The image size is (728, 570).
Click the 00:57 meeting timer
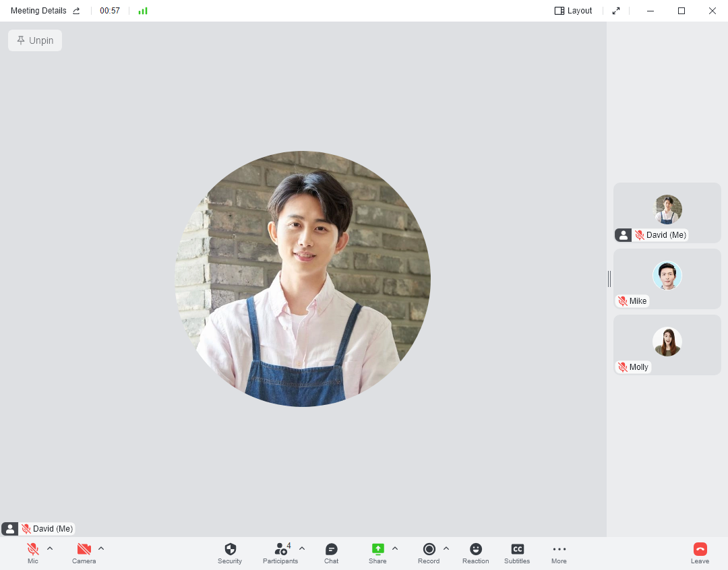pyautogui.click(x=110, y=11)
